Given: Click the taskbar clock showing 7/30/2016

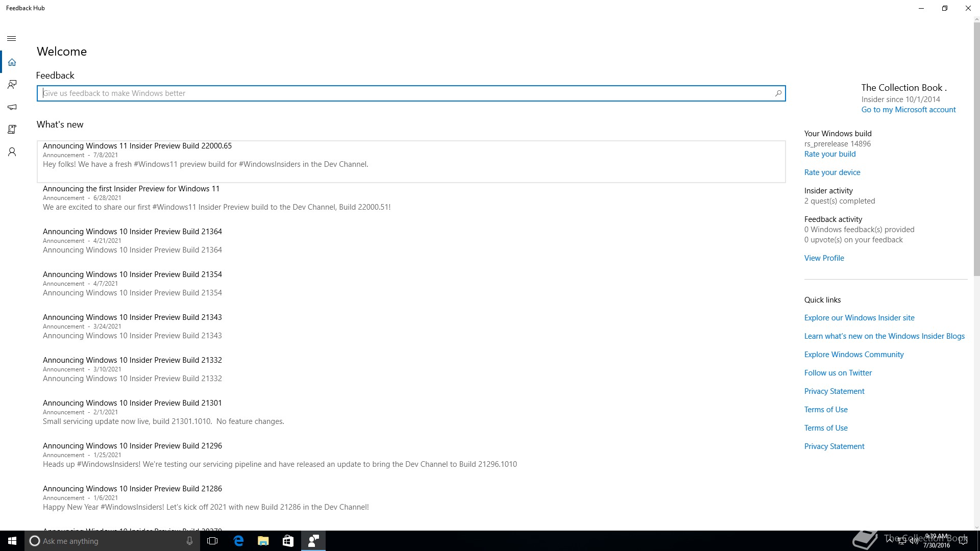Looking at the screenshot, I should click(x=936, y=541).
